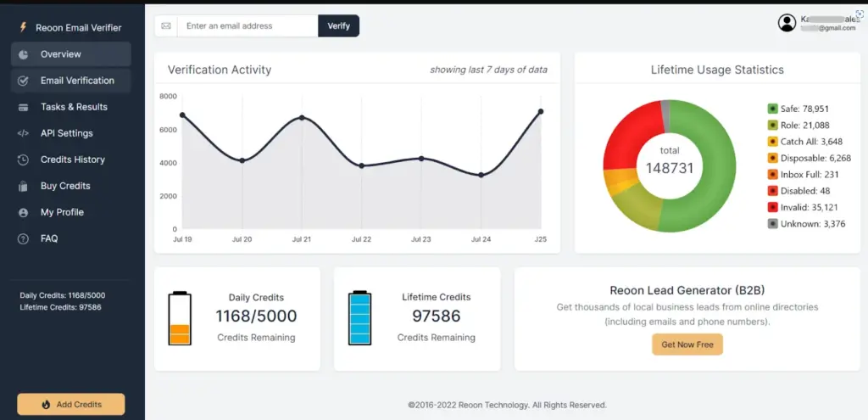Click the 1168/5000 value in the card
The width and height of the screenshot is (868, 420).
tap(256, 316)
